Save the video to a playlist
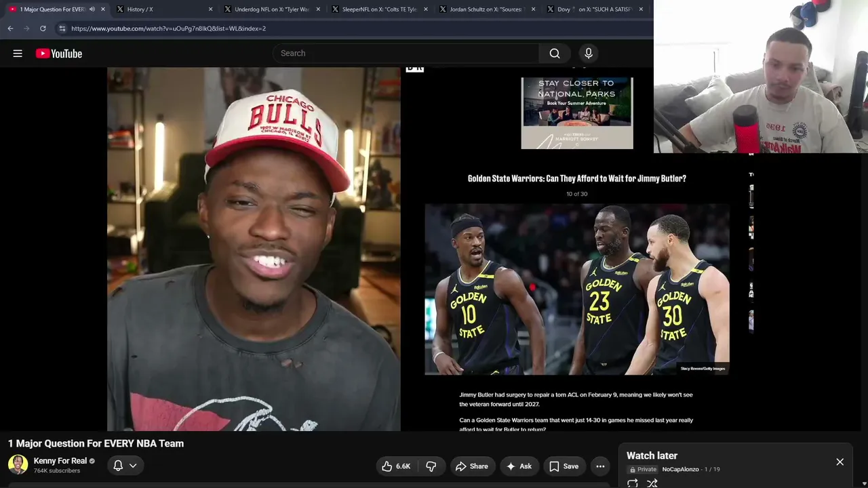Viewport: 868px width, 488px height. pos(564,466)
